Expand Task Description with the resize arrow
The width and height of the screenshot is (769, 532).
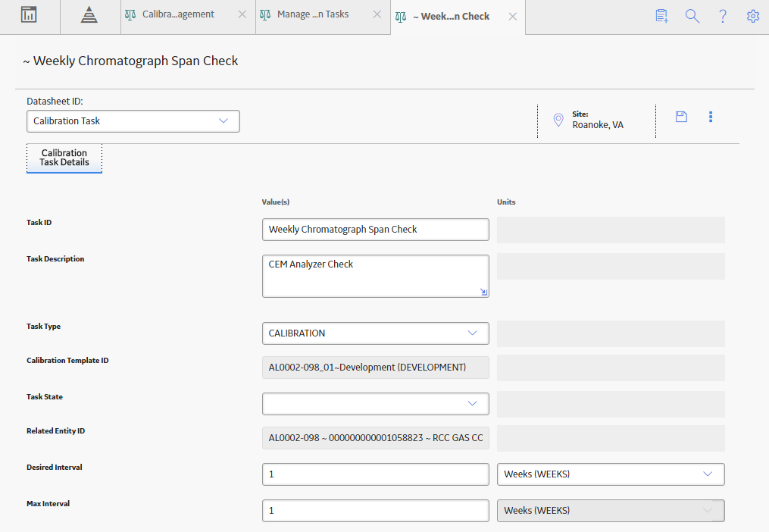(483, 292)
